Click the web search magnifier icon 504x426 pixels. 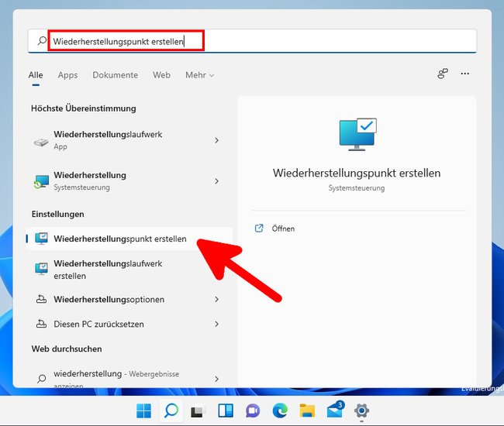coord(41,379)
